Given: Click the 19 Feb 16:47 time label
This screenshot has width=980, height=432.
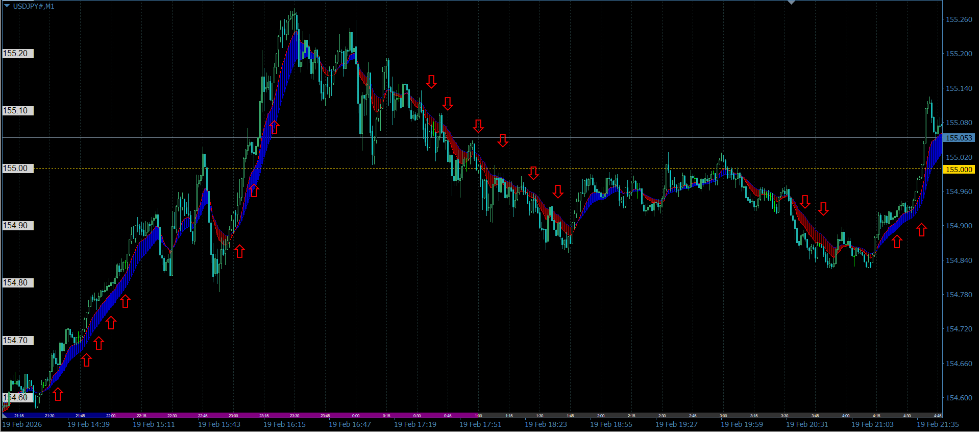Looking at the screenshot, I should tap(350, 424).
